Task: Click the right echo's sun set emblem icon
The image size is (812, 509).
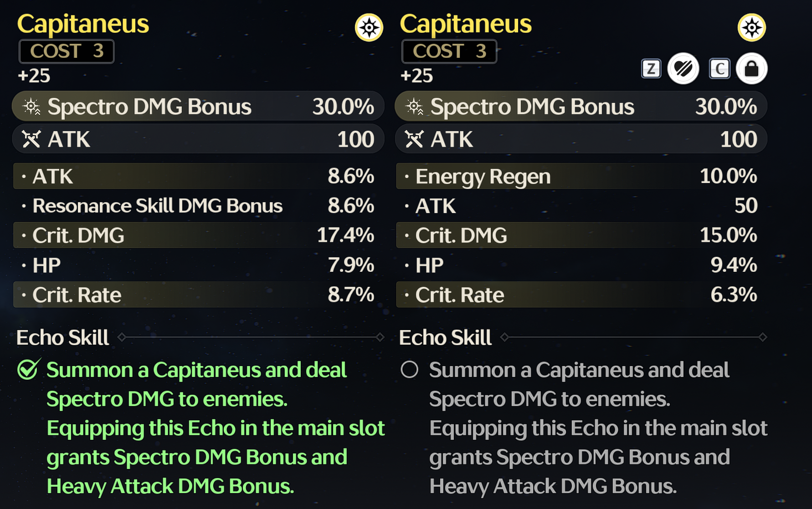Action: pos(751,27)
